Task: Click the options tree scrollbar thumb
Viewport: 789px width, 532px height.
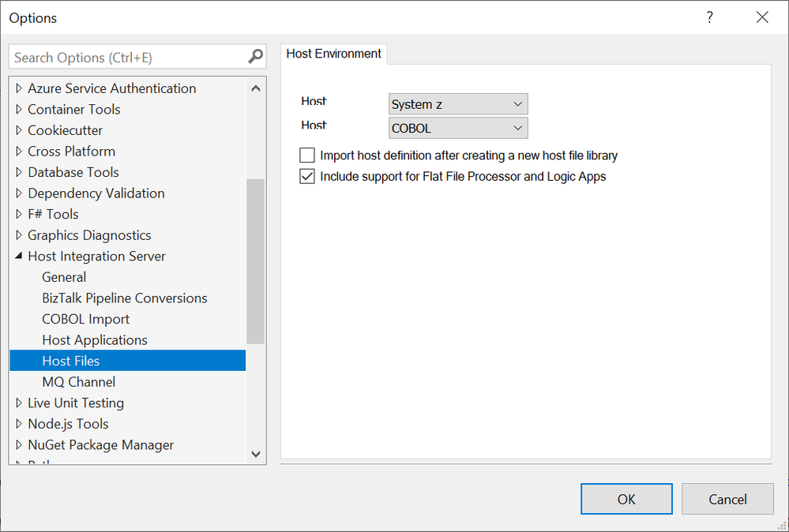Action: click(x=256, y=261)
